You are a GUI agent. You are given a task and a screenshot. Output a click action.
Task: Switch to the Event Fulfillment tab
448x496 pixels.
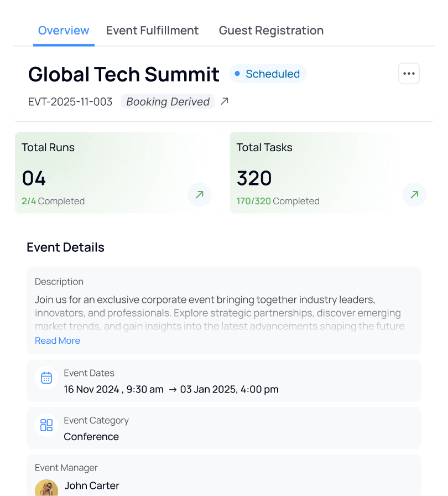[153, 30]
